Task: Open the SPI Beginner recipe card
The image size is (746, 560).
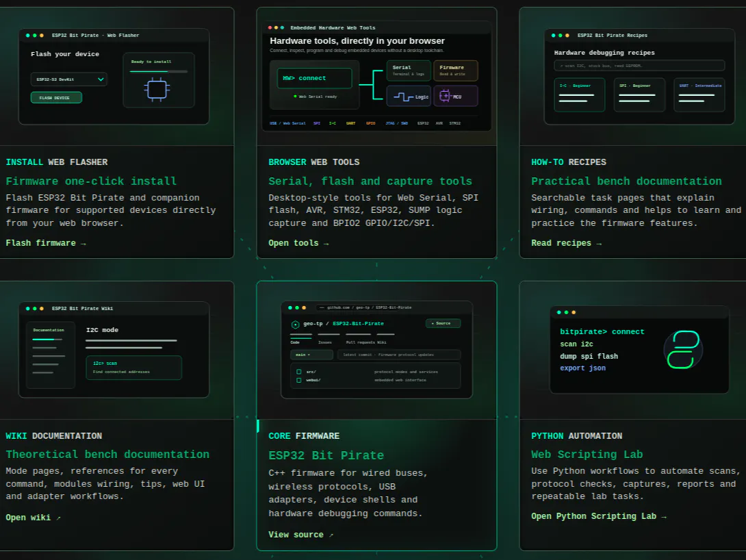Action: [x=639, y=94]
